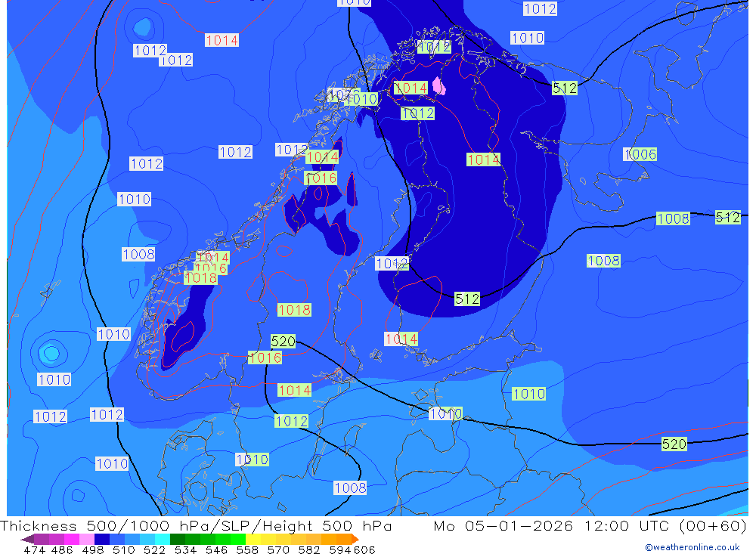Click the 570 legend value

click(x=277, y=550)
